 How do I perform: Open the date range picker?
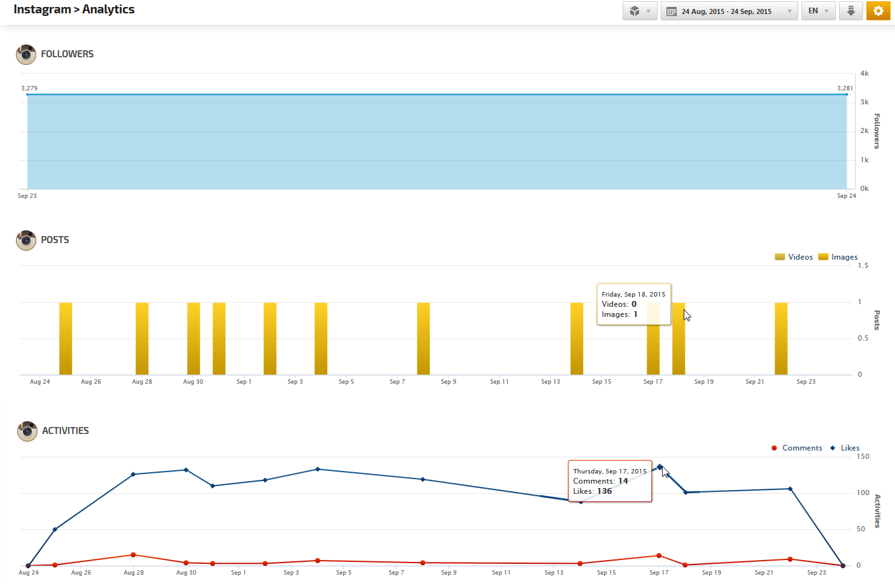click(729, 11)
